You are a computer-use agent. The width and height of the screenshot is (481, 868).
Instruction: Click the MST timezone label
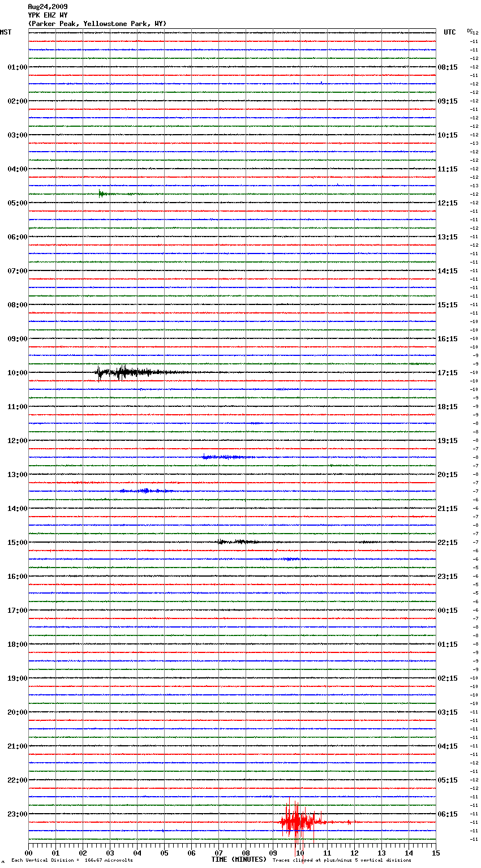pos(6,32)
